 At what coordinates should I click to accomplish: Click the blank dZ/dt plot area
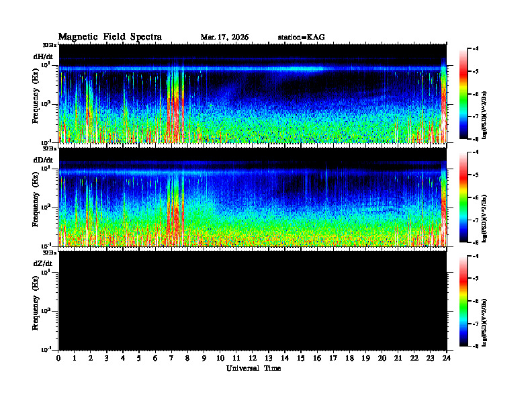(253, 301)
